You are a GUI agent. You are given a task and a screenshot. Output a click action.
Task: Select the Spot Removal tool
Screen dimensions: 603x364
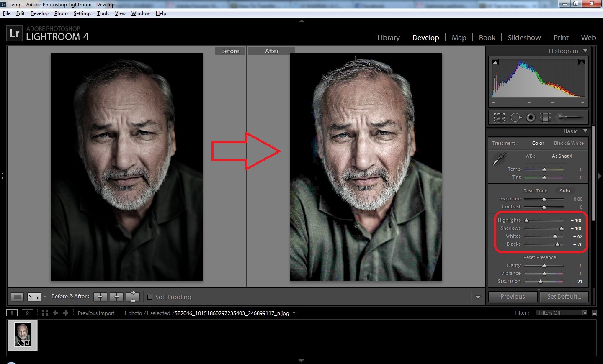click(x=516, y=118)
